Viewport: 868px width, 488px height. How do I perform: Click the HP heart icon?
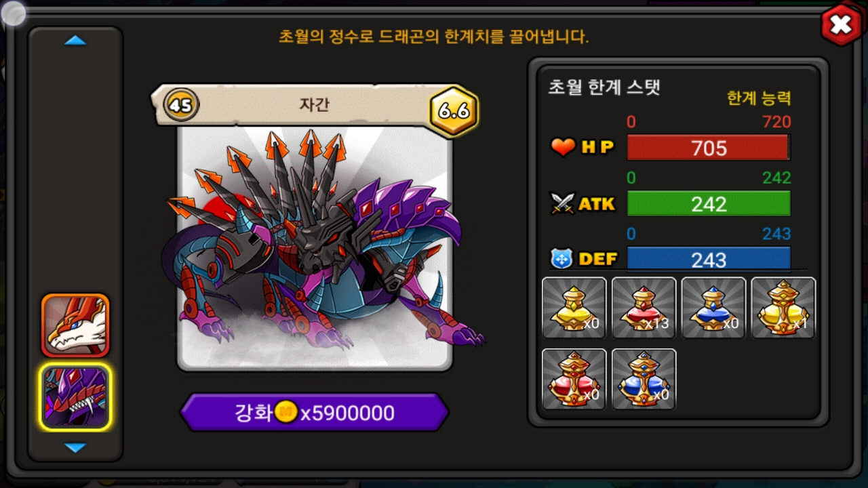pyautogui.click(x=563, y=147)
